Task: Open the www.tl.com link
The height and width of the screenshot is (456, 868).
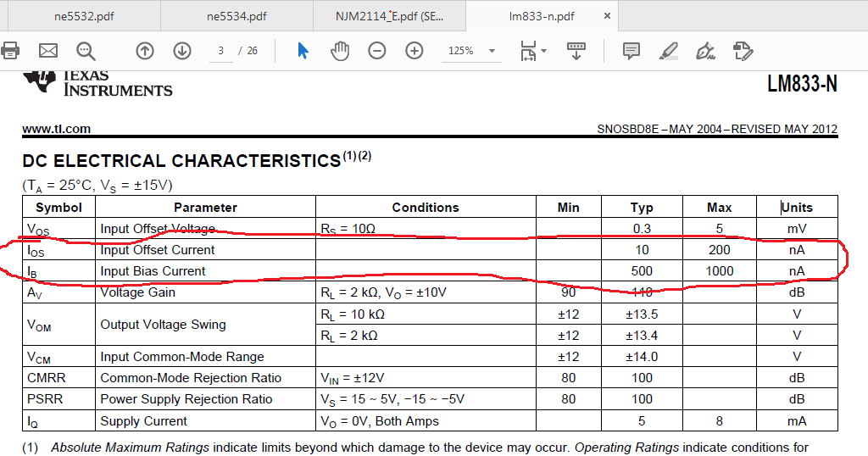Action: click(x=56, y=129)
